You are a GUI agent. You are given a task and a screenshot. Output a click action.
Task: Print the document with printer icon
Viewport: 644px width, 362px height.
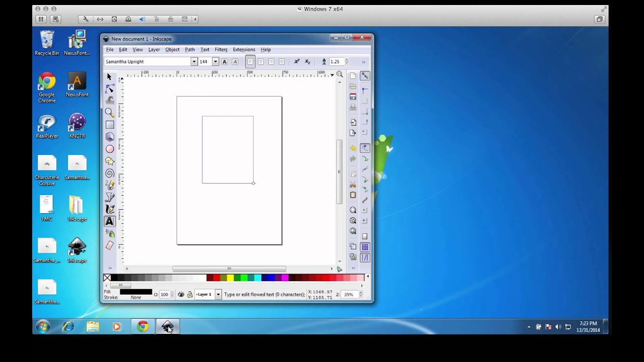pyautogui.click(x=353, y=108)
